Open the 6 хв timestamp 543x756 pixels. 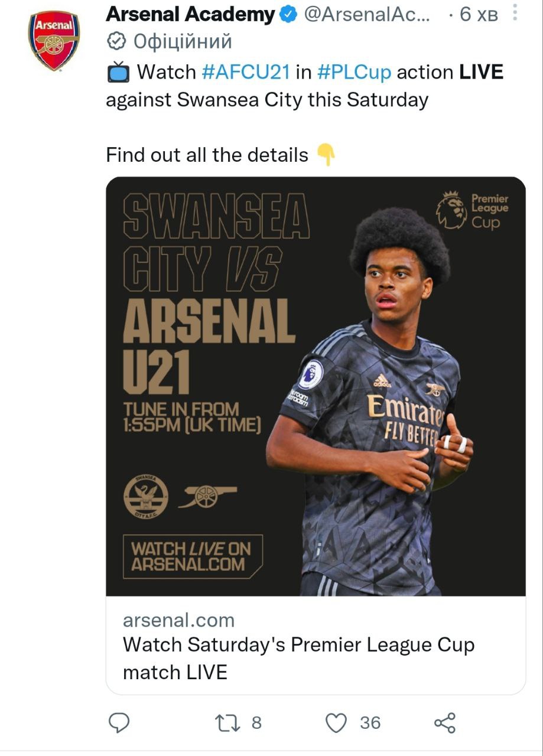pos(479,15)
